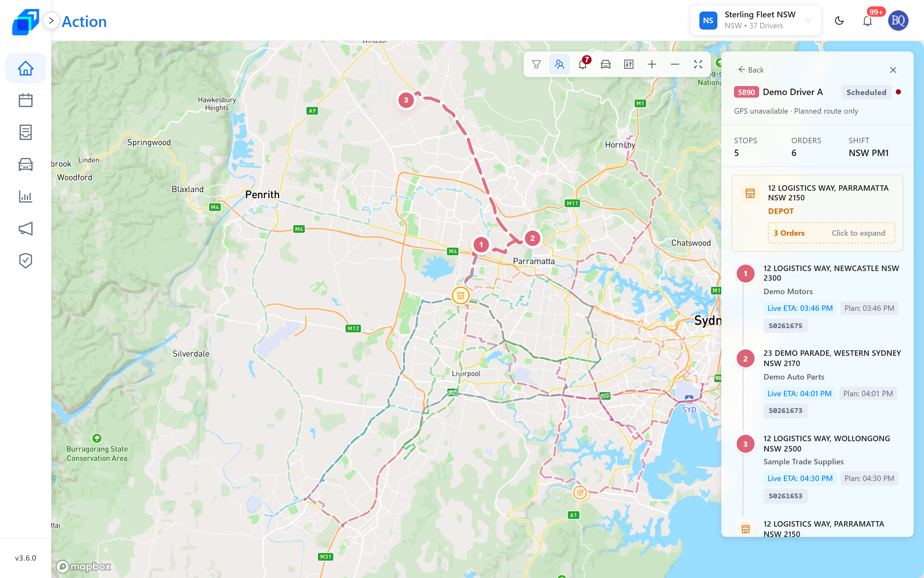Click Live ETA: 04:01 PM chip
Screen dimensions: 924x578
799,393
